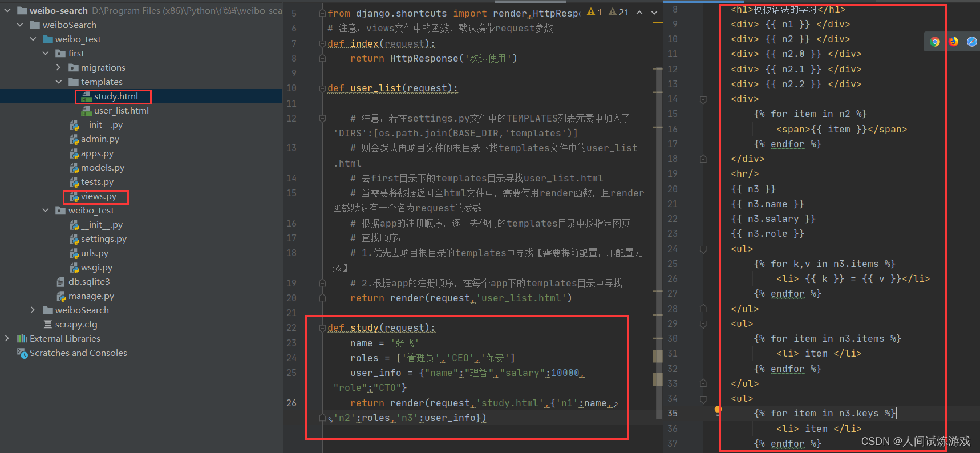This screenshot has width=980, height=453.
Task: Collapse the weiboSearch top folder
Action: coord(21,25)
